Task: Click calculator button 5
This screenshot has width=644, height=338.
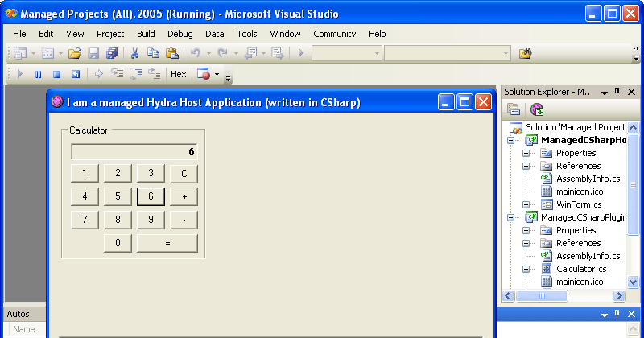Action: click(x=118, y=196)
